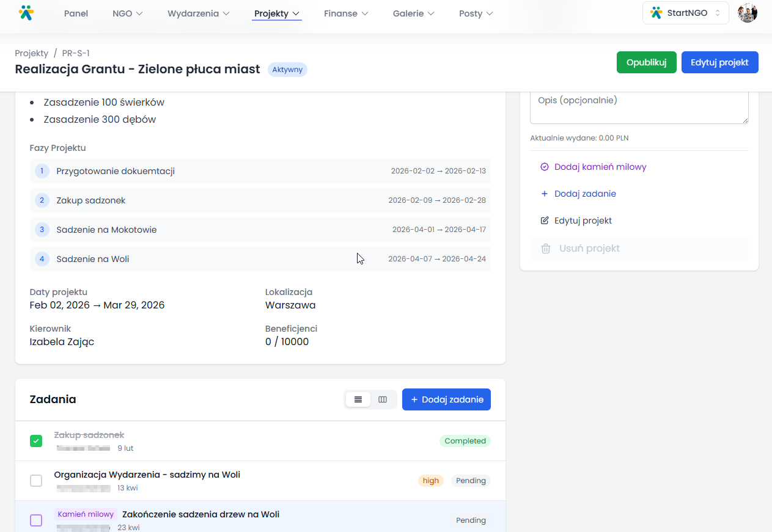Screen dimensions: 772x532
Task: Expand the Finanse dropdown menu
Action: 346,13
